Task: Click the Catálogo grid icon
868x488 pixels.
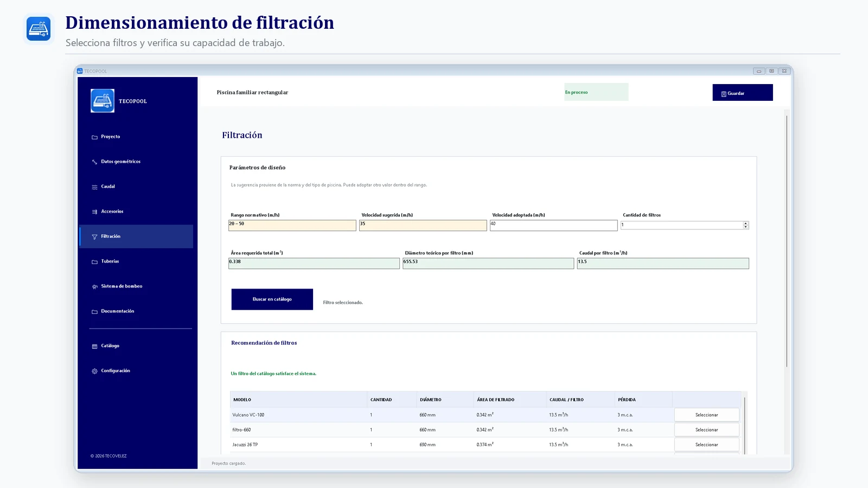Action: click(94, 346)
